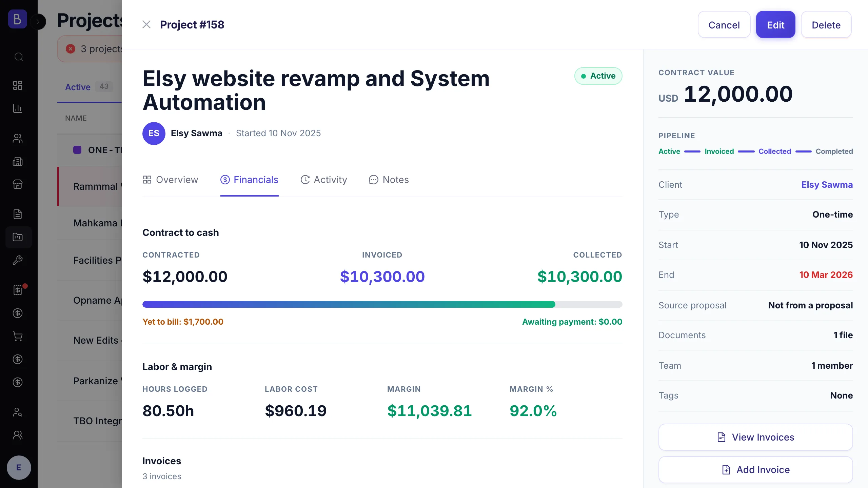
Task: Open the Notes tab
Action: point(389,180)
